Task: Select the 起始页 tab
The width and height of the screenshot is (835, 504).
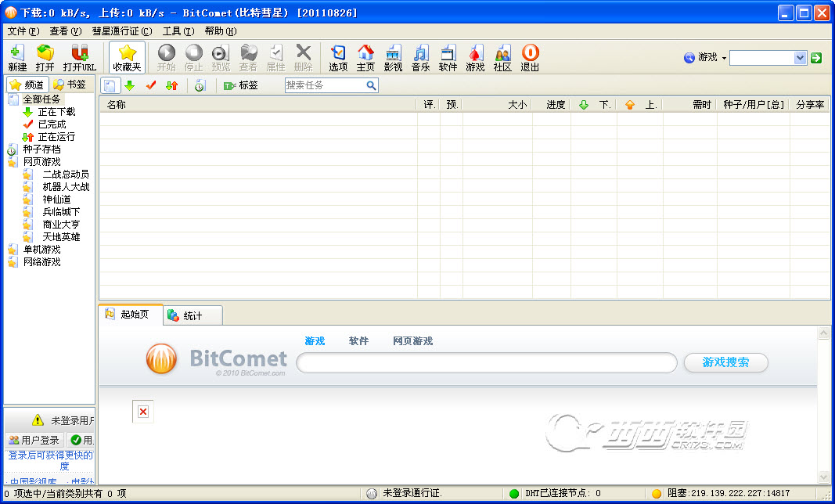Action: coord(131,314)
